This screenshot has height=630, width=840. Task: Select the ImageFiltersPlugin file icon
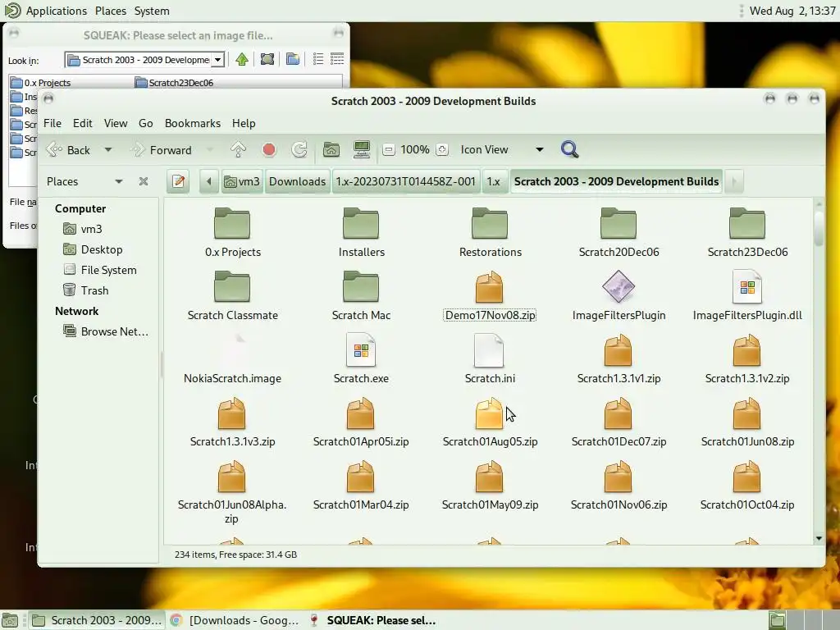pyautogui.click(x=619, y=286)
